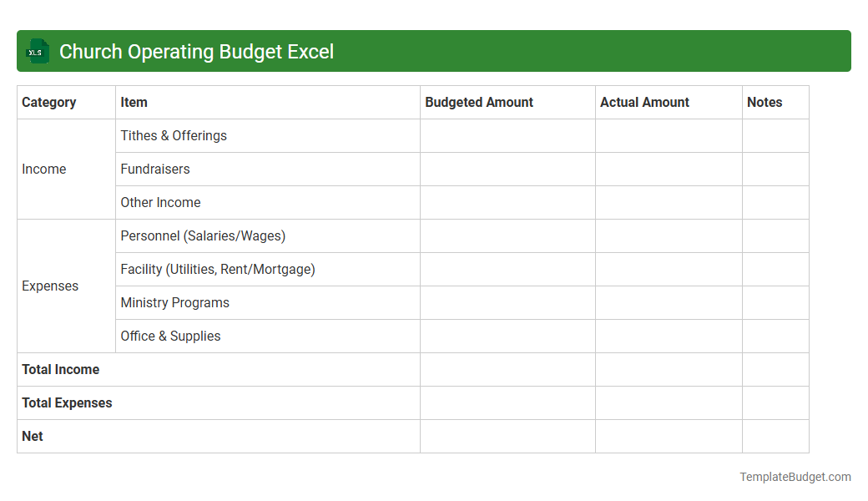Click the Other Income cell
868x501 pixels.
(160, 202)
